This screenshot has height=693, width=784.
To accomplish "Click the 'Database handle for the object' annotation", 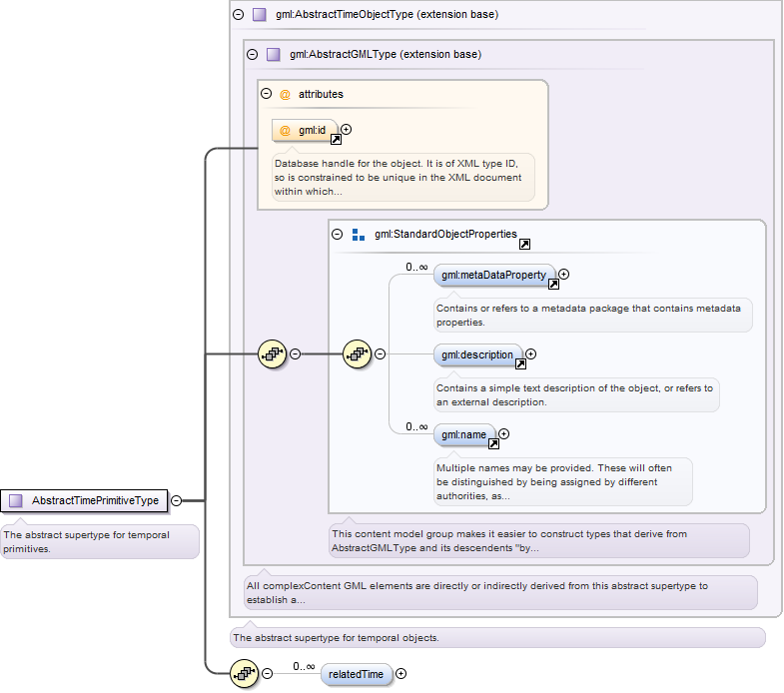I will pyautogui.click(x=403, y=178).
